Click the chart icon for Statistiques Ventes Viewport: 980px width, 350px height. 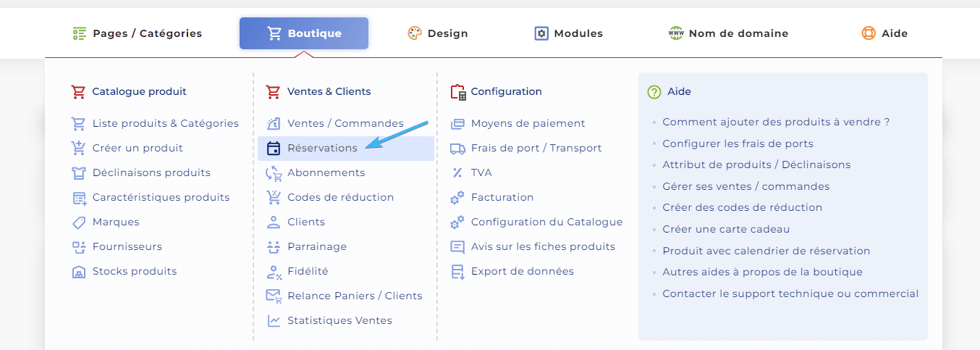point(274,320)
